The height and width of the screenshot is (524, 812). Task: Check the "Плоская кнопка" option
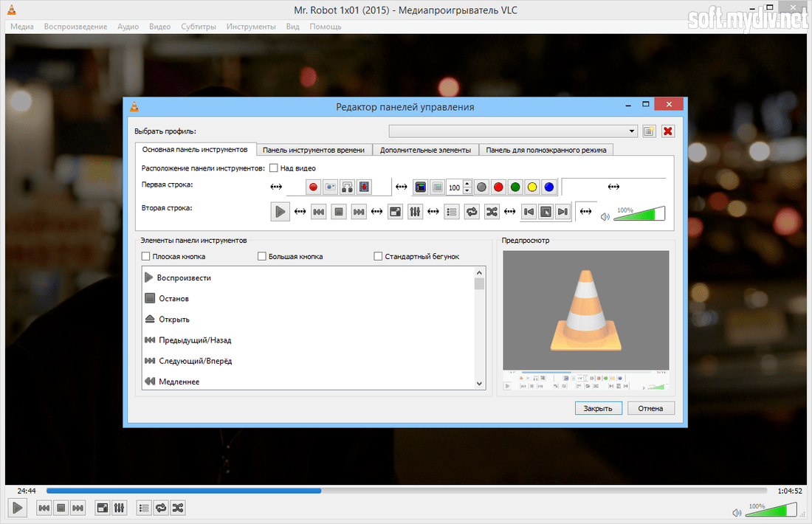point(145,257)
